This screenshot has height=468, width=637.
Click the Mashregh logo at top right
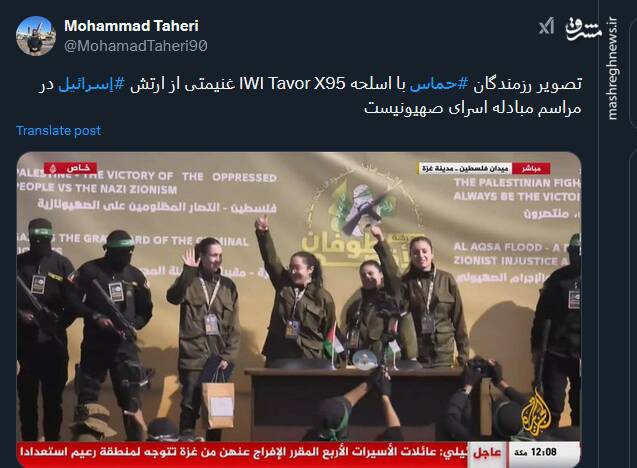pos(583,28)
